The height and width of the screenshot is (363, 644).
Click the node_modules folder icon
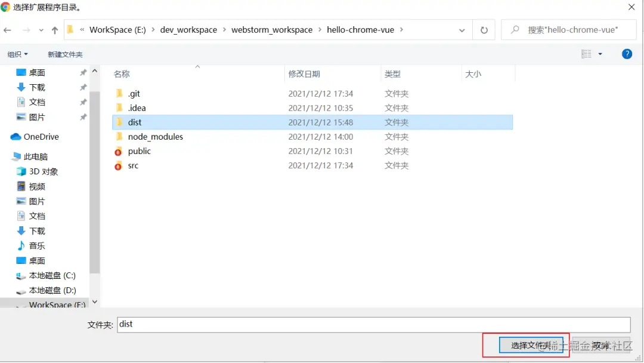tap(119, 137)
